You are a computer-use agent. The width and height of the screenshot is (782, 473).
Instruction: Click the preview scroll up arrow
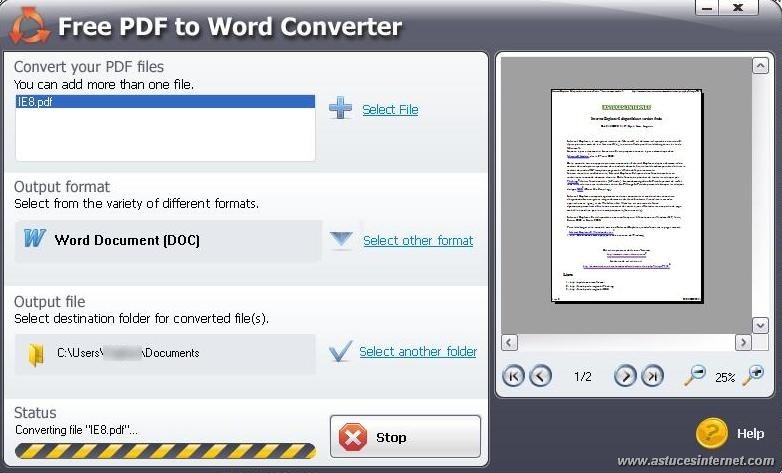coord(760,65)
